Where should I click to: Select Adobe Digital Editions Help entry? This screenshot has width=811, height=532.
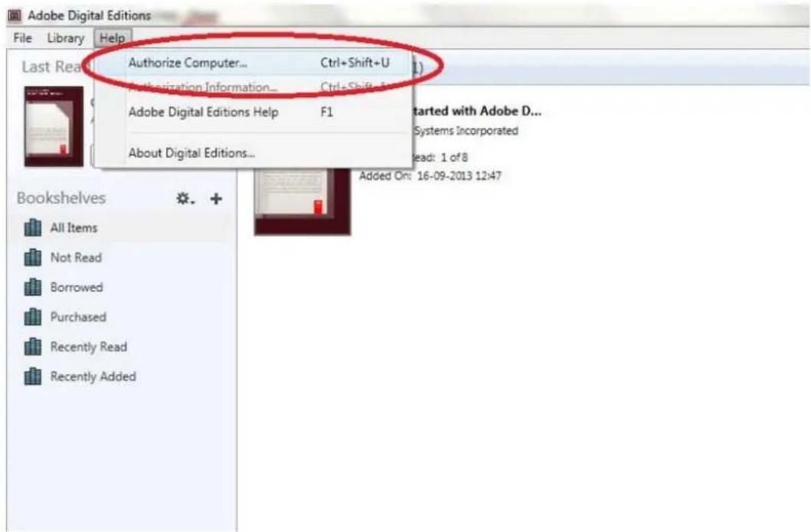pyautogui.click(x=253, y=113)
